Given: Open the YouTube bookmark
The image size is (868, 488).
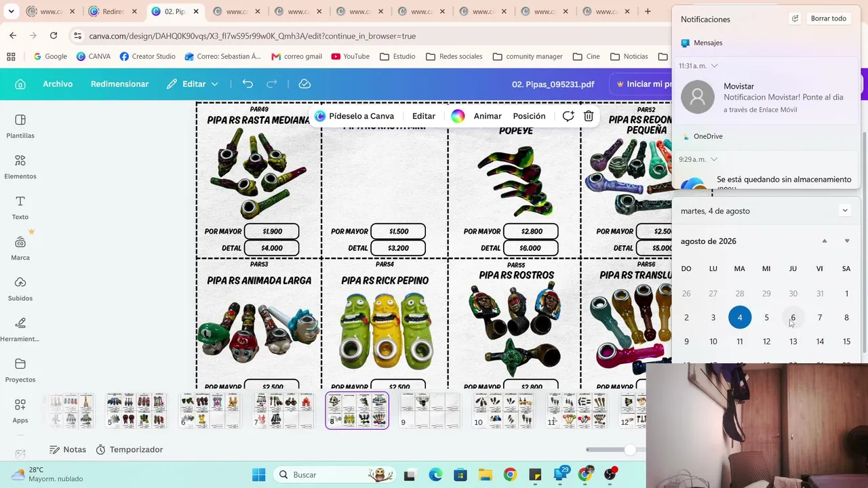Looking at the screenshot, I should click(x=350, y=56).
